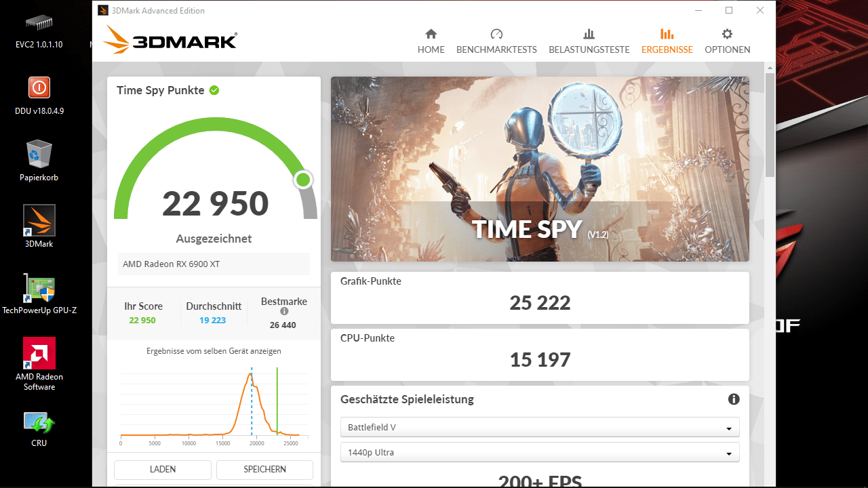
Task: Expand the Battlefield V game dropdown
Action: (x=540, y=428)
